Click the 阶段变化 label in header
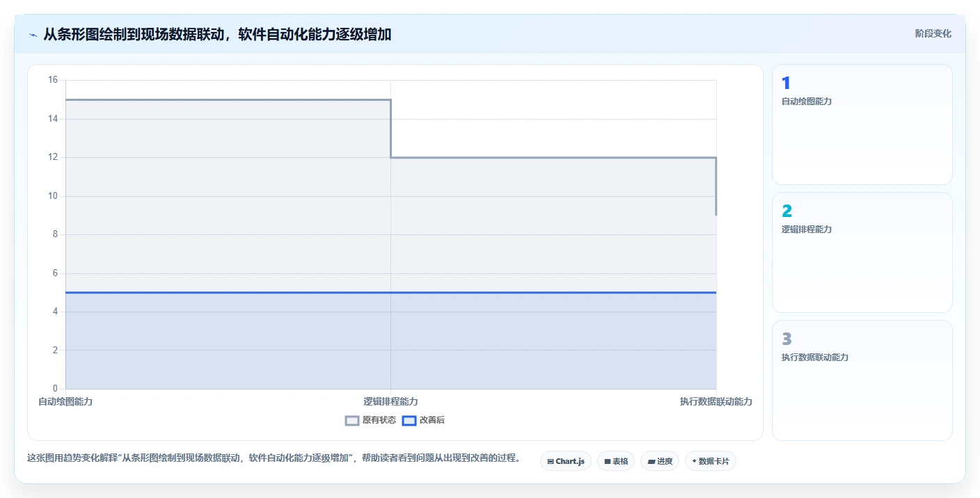This screenshot has width=980, height=498. 933,33
